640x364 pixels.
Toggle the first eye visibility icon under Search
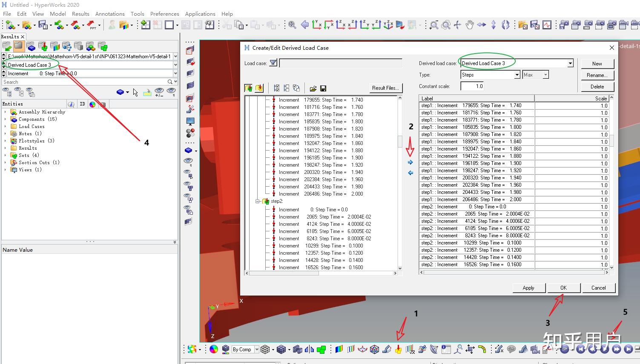pyautogui.click(x=7, y=92)
